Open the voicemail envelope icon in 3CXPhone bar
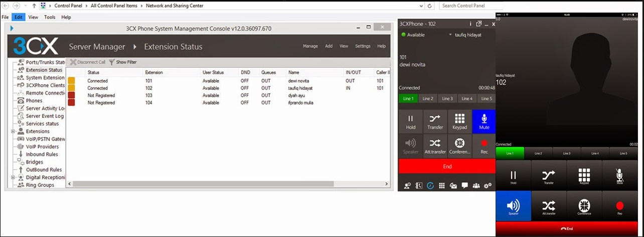 coord(453,185)
